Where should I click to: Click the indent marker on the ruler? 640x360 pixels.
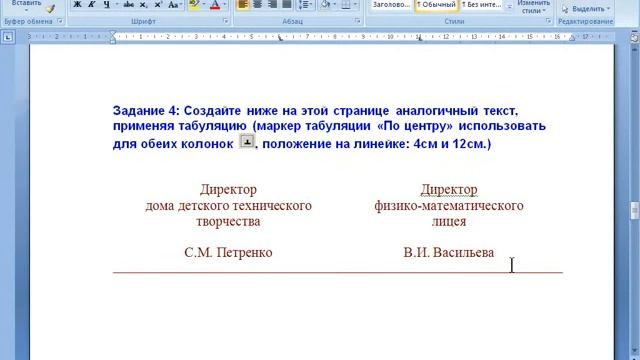click(113, 37)
